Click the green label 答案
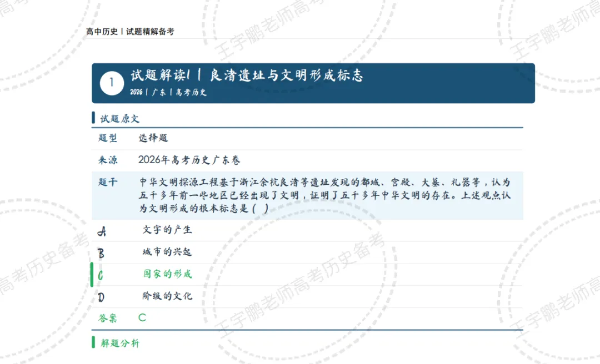The height and width of the screenshot is (364, 600). 108,318
